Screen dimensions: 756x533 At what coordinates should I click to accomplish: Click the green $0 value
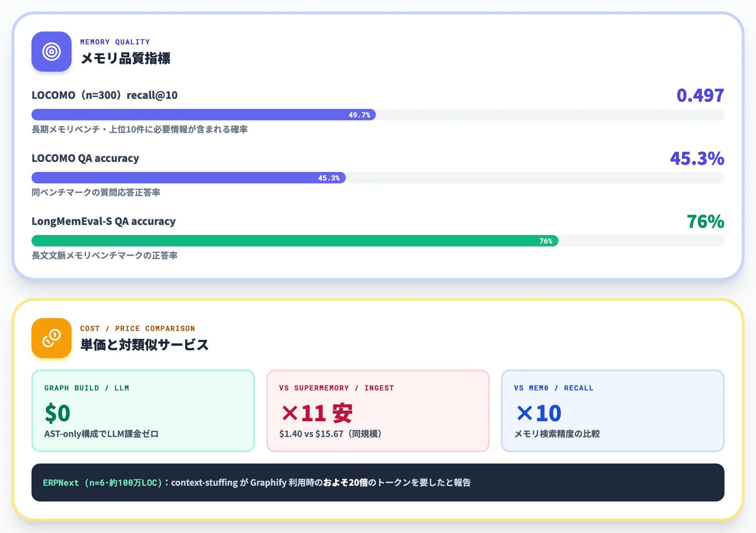pos(57,413)
